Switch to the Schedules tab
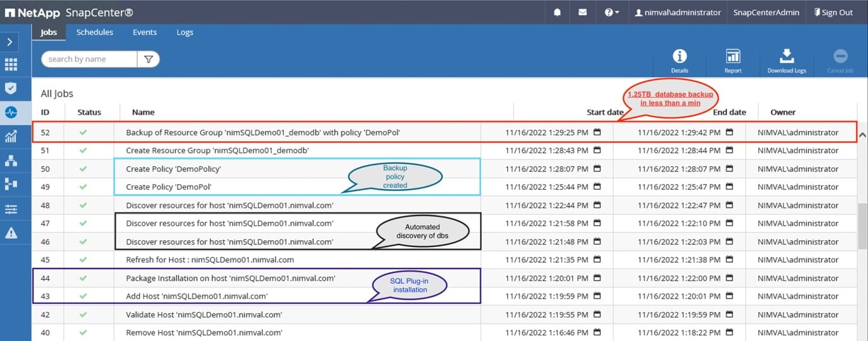The width and height of the screenshot is (868, 341). click(x=94, y=32)
